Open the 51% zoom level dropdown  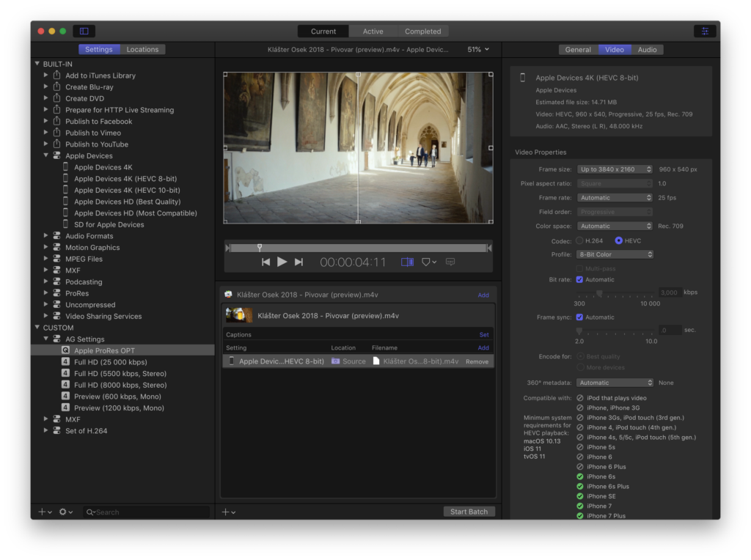478,49
